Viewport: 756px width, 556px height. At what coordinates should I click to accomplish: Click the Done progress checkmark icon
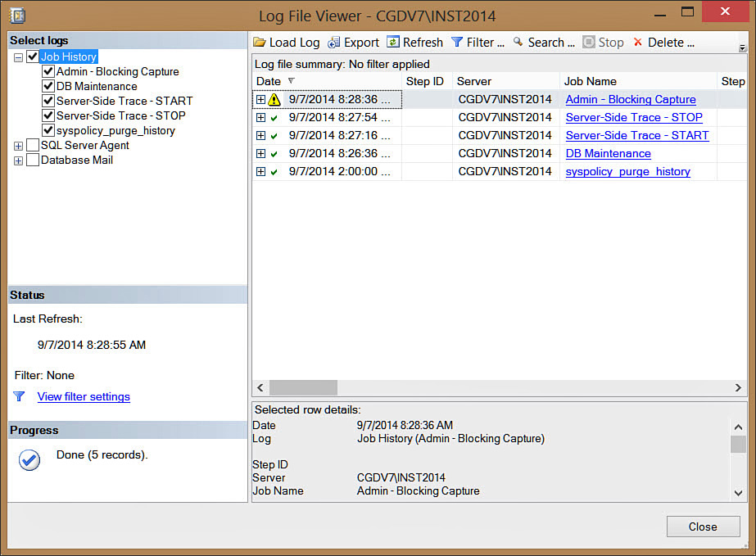pyautogui.click(x=29, y=460)
